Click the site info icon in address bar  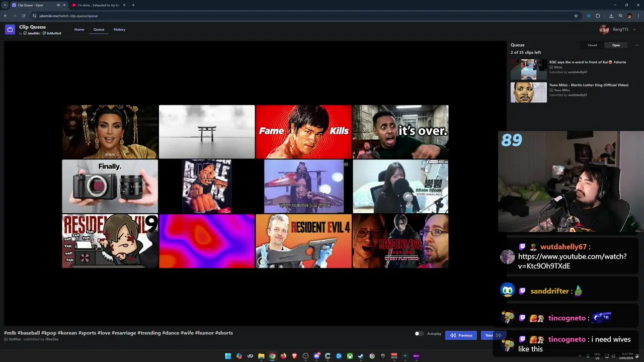tap(34, 16)
